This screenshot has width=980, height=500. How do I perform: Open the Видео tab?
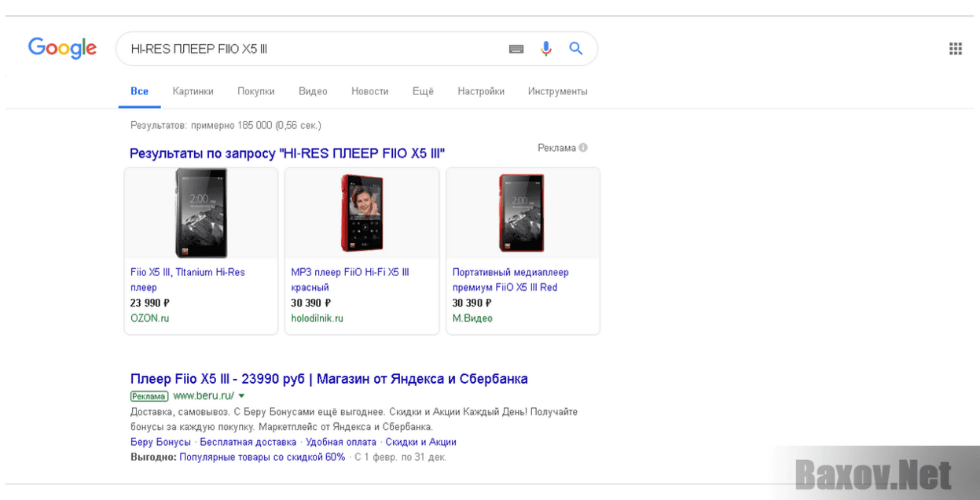[313, 91]
